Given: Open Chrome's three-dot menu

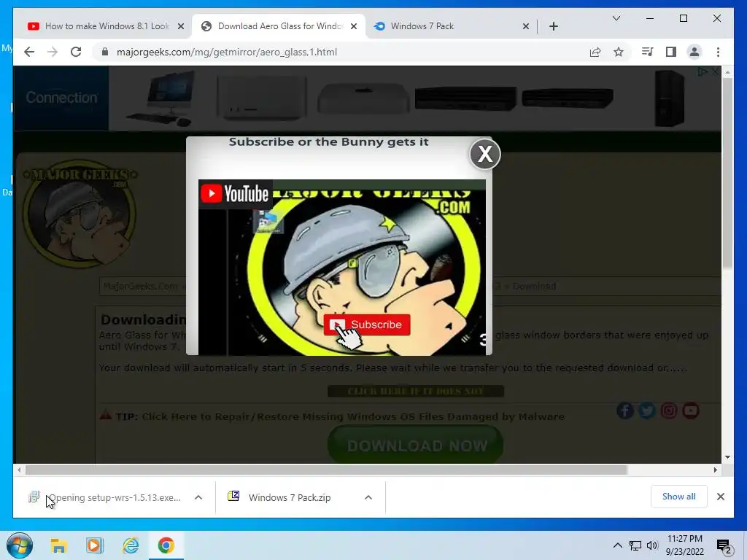Looking at the screenshot, I should [718, 52].
